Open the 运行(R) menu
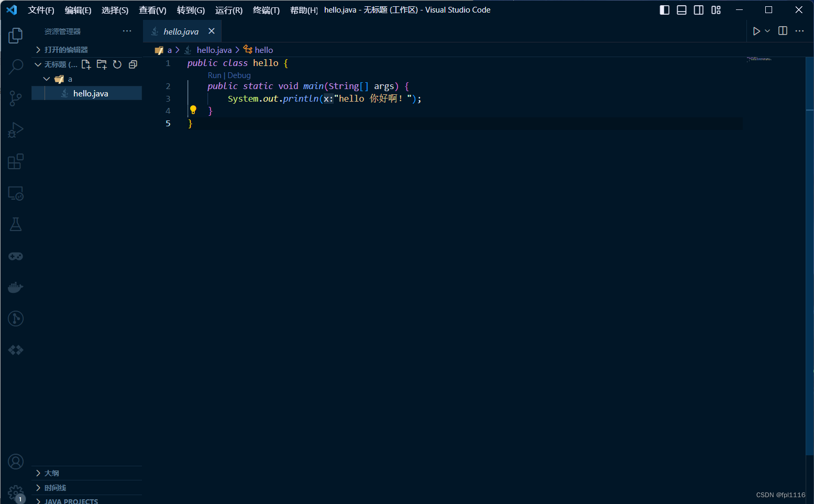This screenshot has width=814, height=504. point(228,9)
